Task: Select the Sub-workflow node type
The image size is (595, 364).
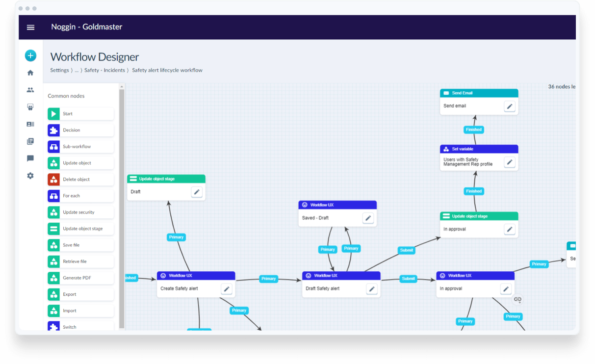Action: [80, 146]
